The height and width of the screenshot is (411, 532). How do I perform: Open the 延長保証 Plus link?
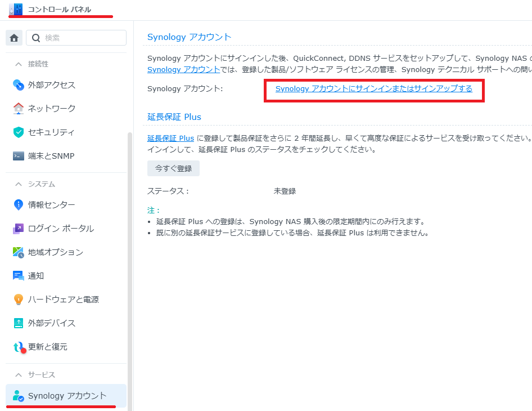click(170, 138)
